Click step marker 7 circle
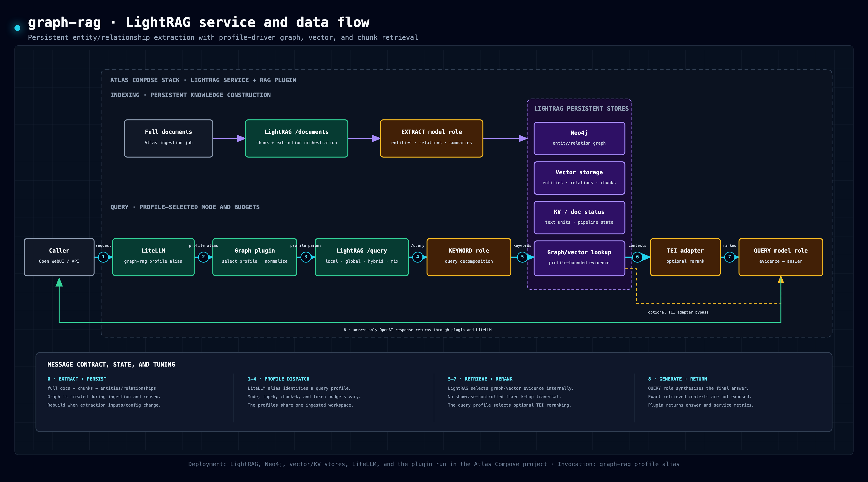Image resolution: width=868 pixels, height=482 pixels. coord(730,257)
